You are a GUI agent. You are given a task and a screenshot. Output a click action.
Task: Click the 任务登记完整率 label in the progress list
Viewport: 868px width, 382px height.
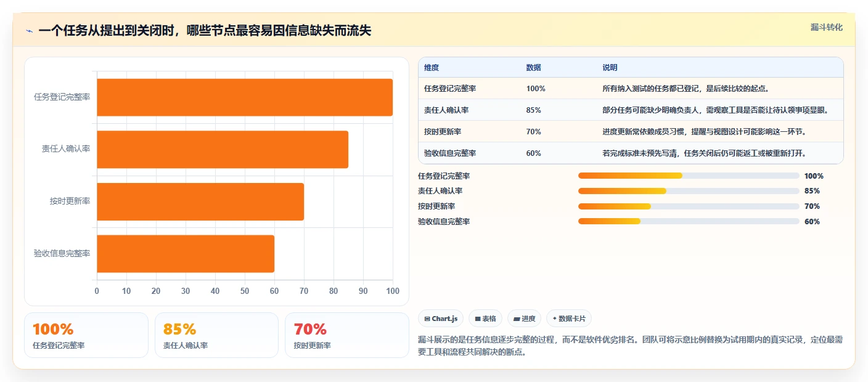(444, 176)
